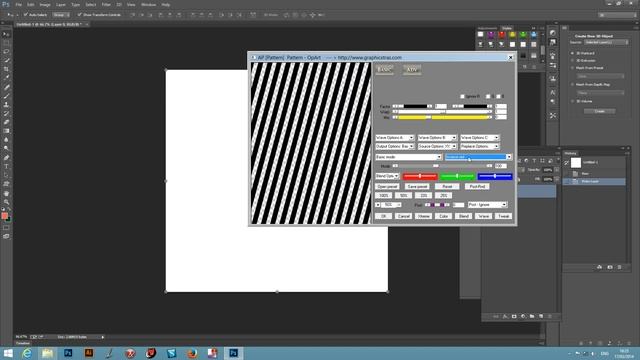
Task: Select the Pen tool
Action: click(6, 158)
